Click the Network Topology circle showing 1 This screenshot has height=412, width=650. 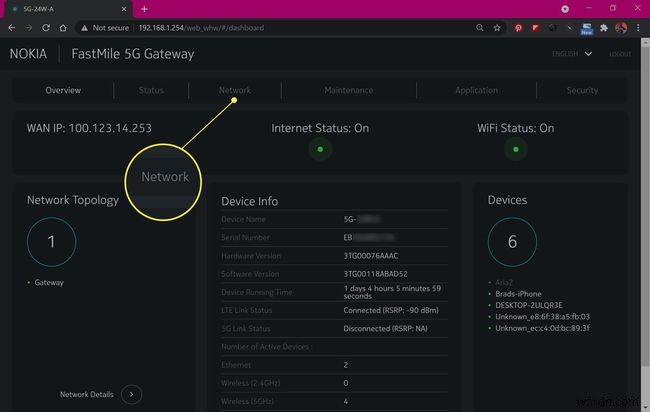[x=51, y=242]
